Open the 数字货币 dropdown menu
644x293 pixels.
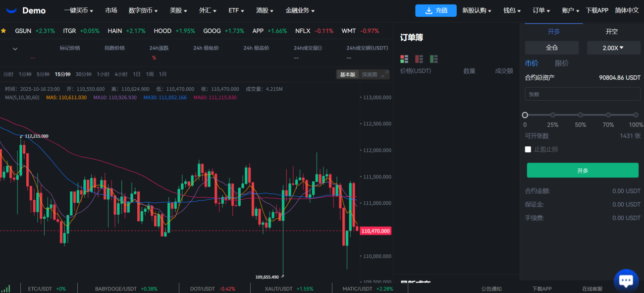tap(143, 10)
